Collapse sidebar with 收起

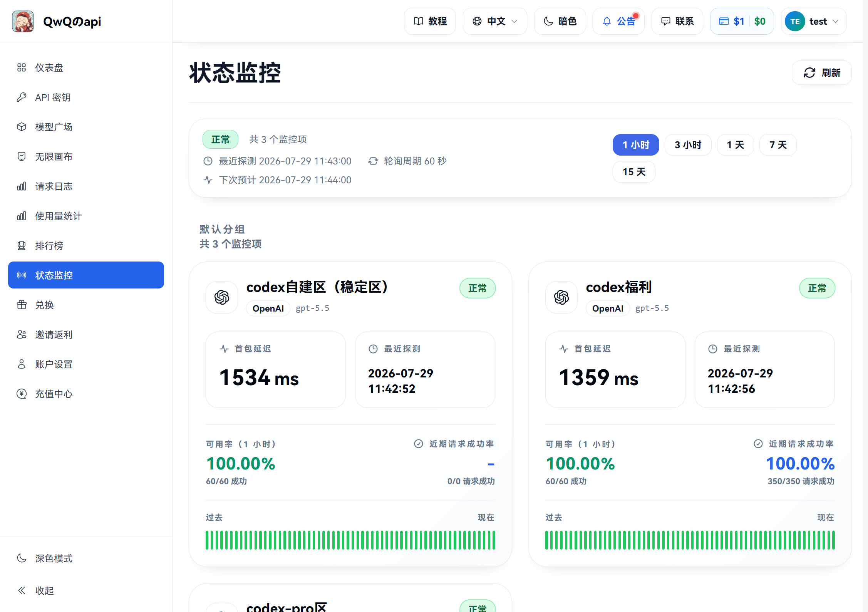pos(86,591)
